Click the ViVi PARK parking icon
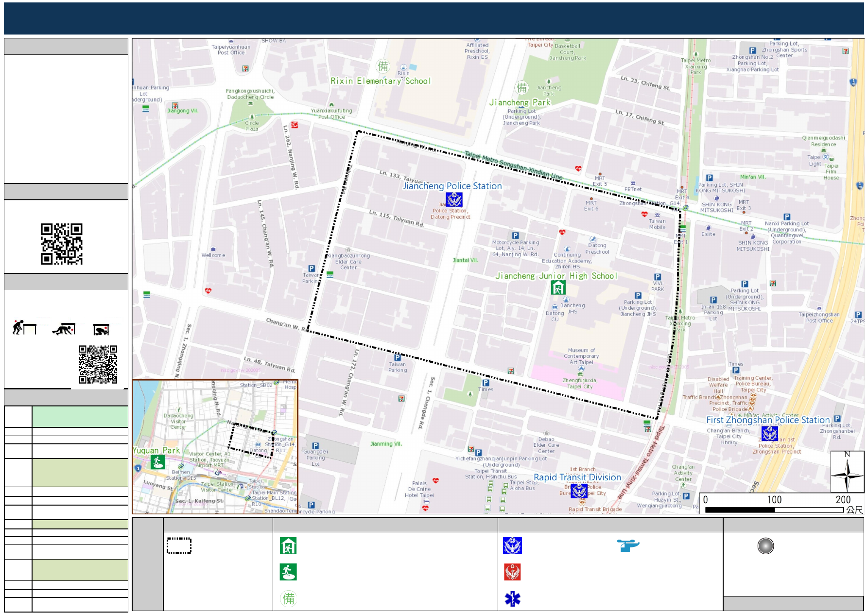This screenshot has width=868, height=614. point(658,277)
